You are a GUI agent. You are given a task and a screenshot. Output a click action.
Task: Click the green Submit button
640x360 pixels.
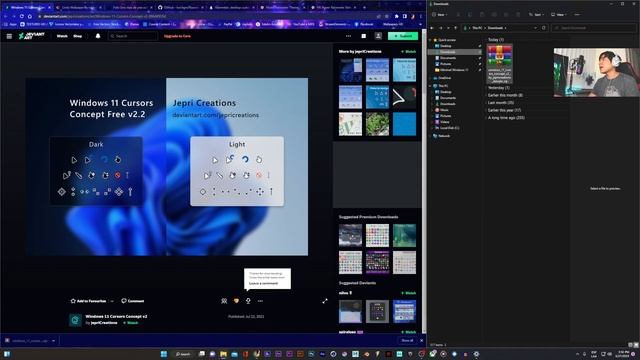[403, 36]
